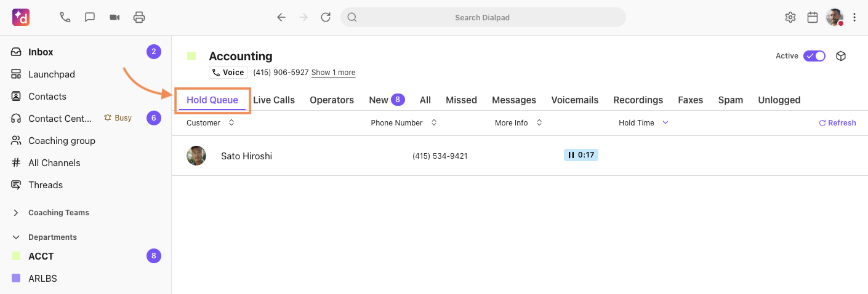Open the new message chat icon
Image resolution: width=868 pixels, height=294 pixels.
90,17
